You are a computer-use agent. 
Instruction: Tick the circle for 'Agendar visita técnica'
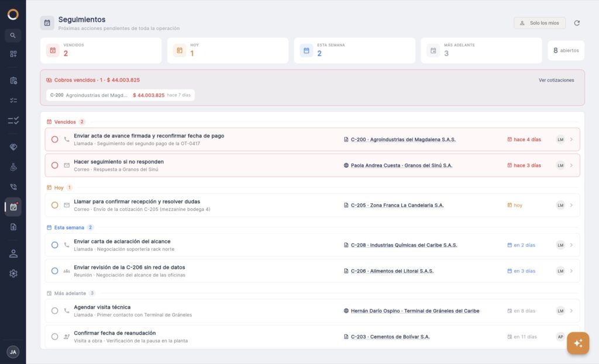tap(54, 311)
